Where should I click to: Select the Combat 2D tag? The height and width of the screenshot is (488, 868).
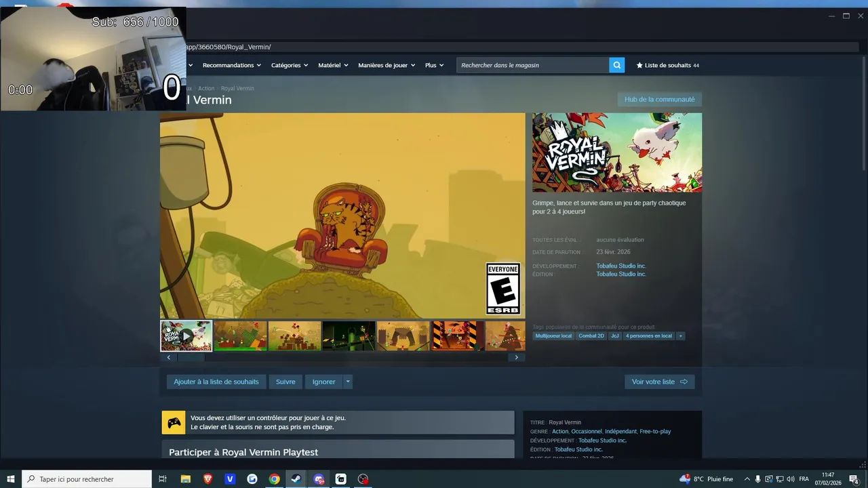591,335
